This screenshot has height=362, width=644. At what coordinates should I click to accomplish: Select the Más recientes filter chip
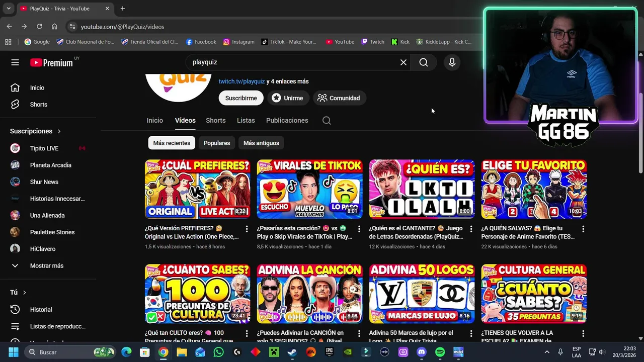[x=172, y=143]
